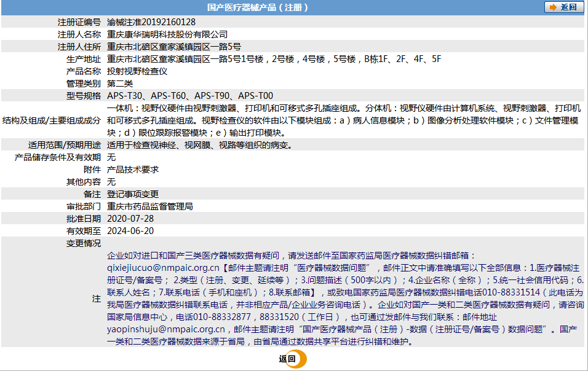Click approval date 2020-07-28

click(130, 219)
